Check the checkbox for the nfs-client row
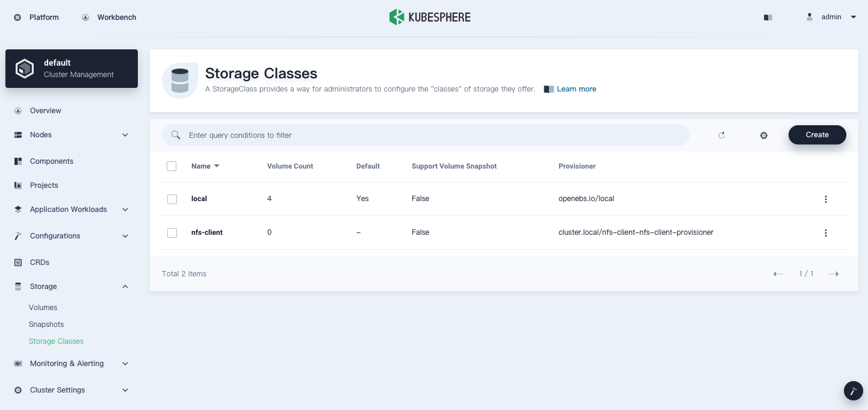 click(x=172, y=232)
